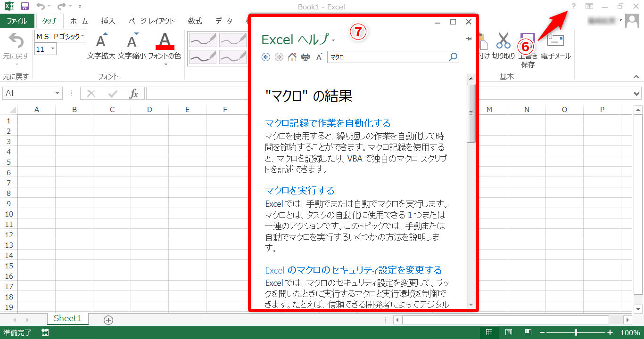Click the macro record icon in status bar
Viewport: 644px width, 339px height.
pyautogui.click(x=45, y=332)
